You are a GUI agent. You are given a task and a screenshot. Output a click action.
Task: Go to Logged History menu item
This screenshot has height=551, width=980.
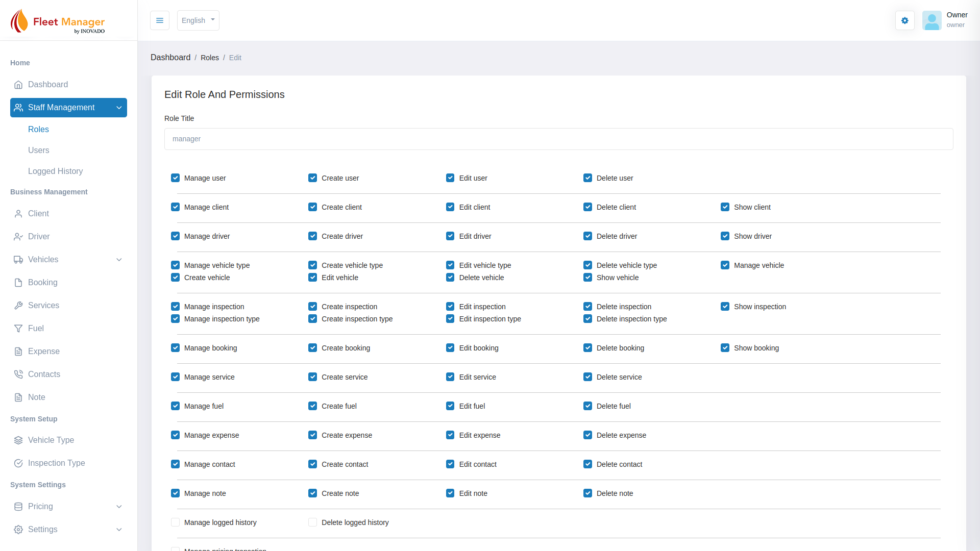55,171
